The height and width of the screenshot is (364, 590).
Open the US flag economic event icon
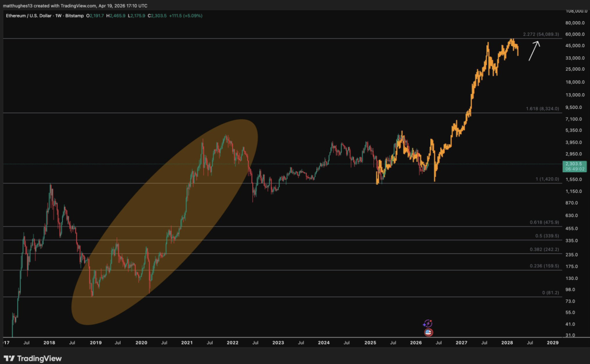pyautogui.click(x=428, y=332)
